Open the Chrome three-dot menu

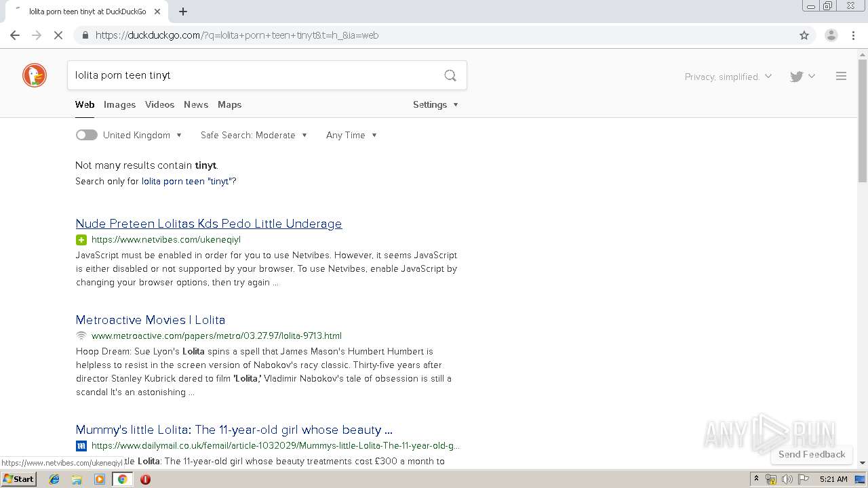854,35
